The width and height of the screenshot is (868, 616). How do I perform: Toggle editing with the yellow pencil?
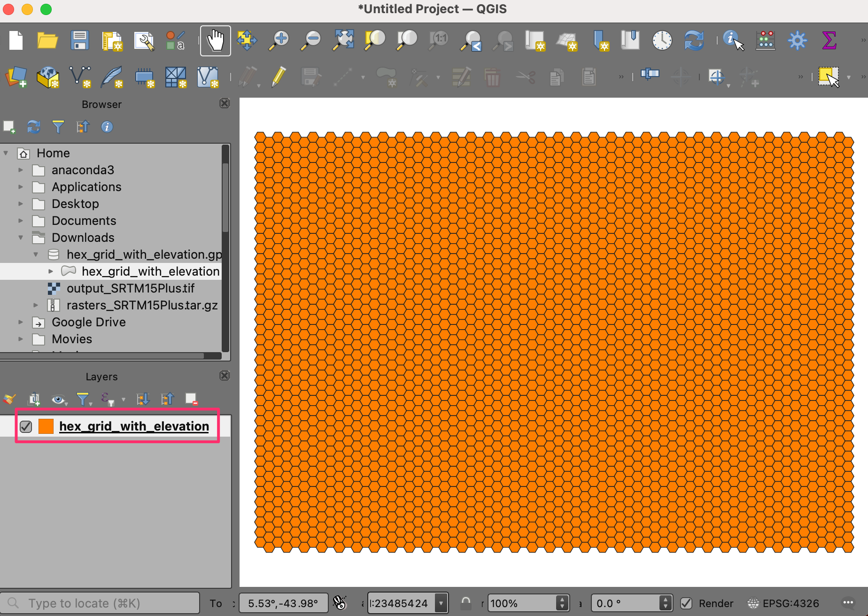click(279, 77)
